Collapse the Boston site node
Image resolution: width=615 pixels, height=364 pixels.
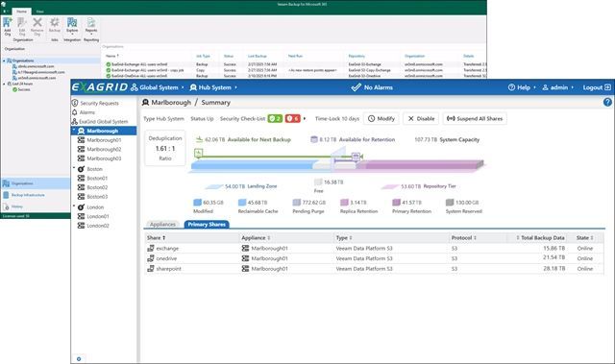tap(74, 168)
